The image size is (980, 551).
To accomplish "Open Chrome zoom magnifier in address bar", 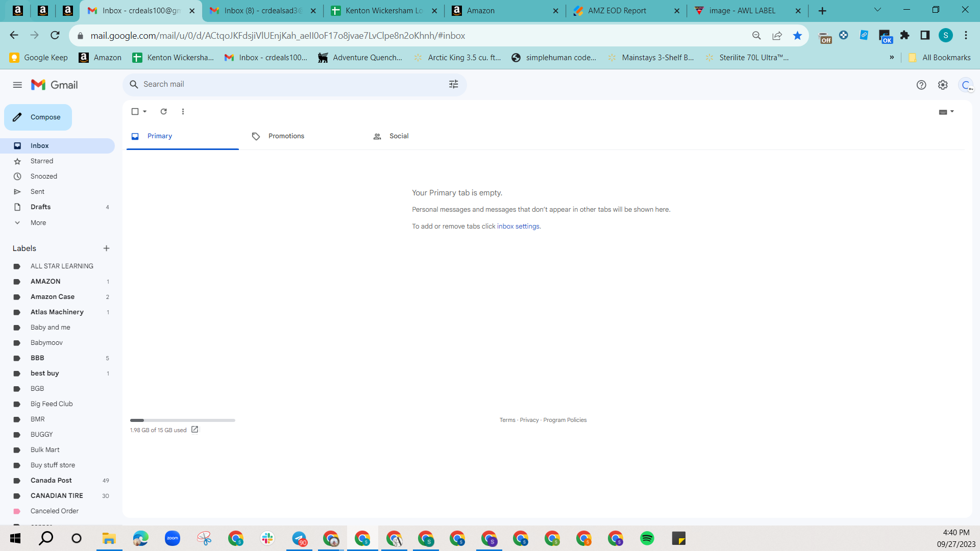I will (x=756, y=35).
